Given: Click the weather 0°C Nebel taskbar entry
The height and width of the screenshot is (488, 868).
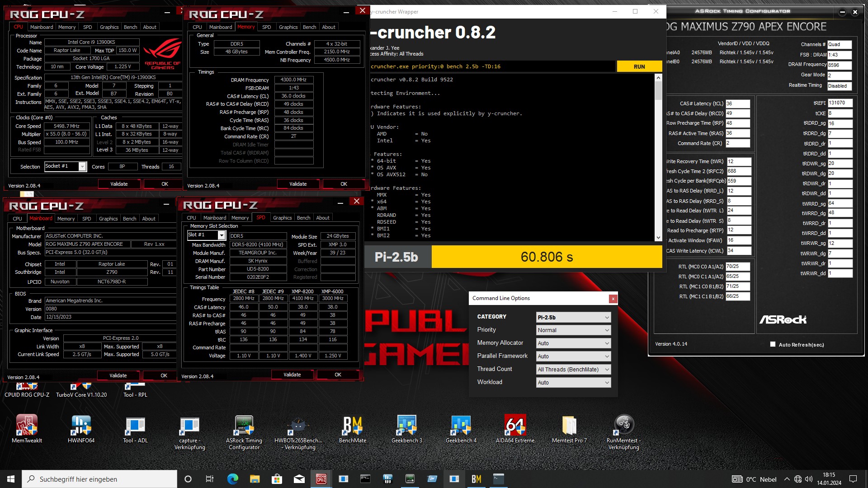Looking at the screenshot, I should [x=754, y=479].
